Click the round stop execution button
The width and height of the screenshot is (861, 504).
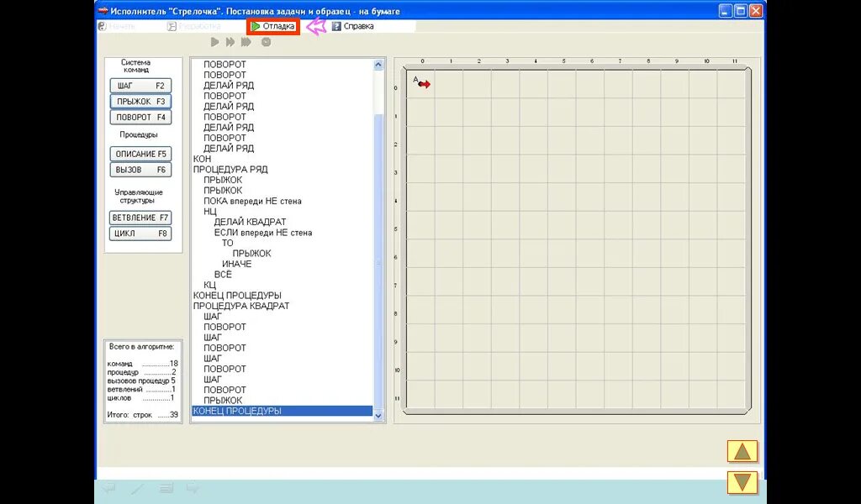pyautogui.click(x=266, y=42)
